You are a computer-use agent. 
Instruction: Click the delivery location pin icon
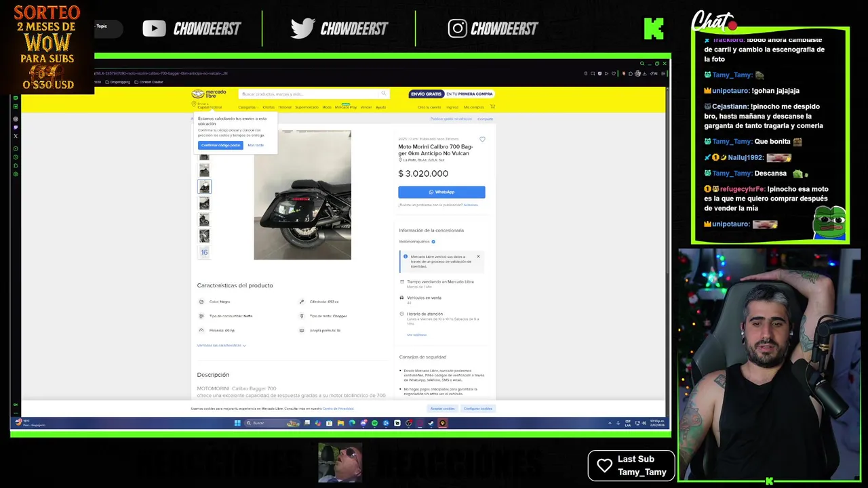tap(194, 104)
